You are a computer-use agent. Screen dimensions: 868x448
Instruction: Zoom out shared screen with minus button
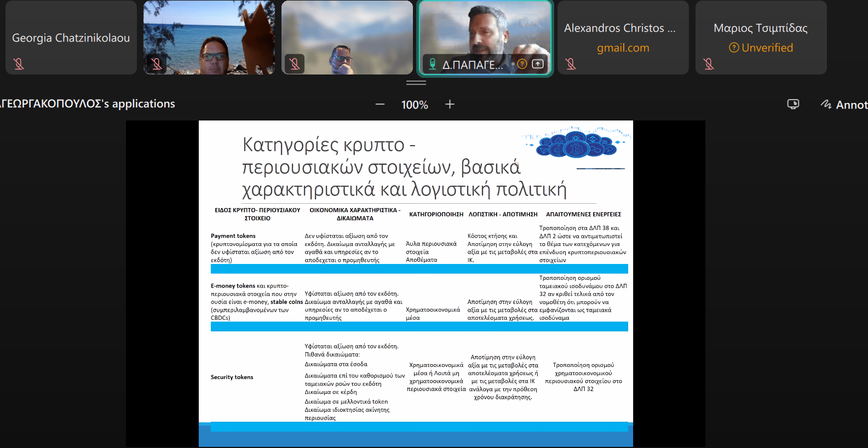click(380, 104)
